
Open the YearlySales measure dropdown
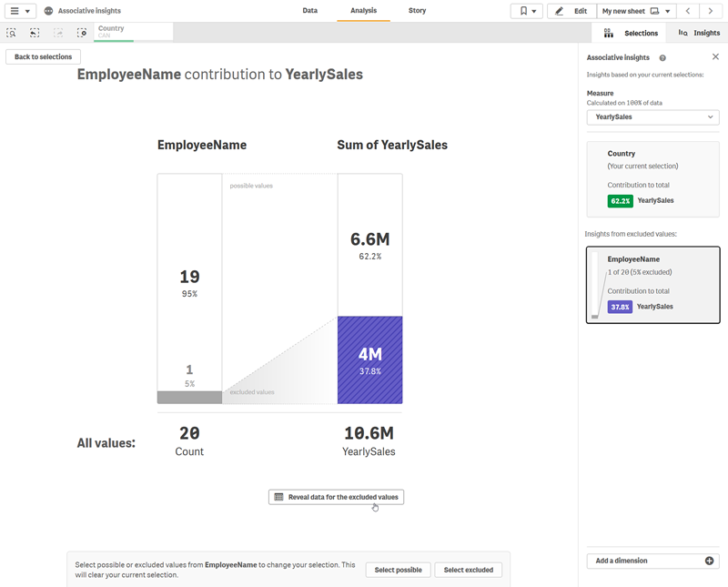pos(652,116)
